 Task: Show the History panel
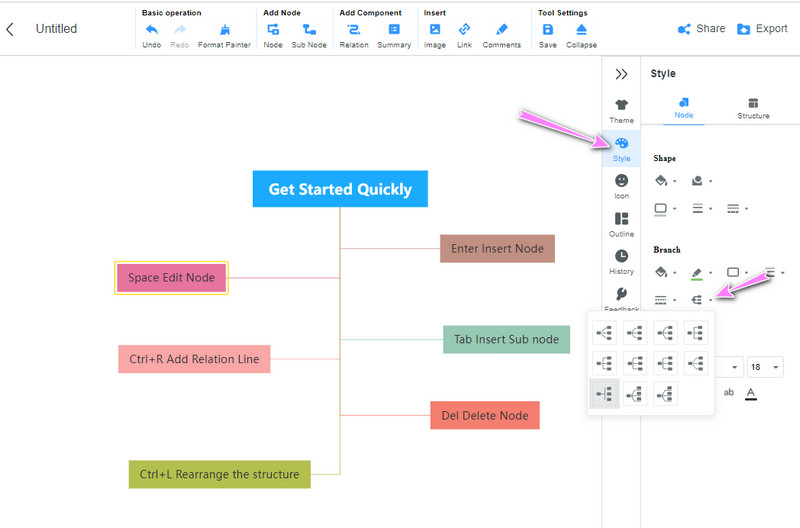[621, 262]
